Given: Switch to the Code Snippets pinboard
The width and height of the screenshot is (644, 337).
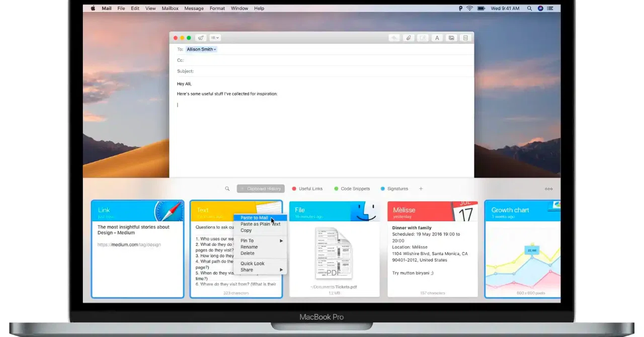Looking at the screenshot, I should tap(352, 189).
